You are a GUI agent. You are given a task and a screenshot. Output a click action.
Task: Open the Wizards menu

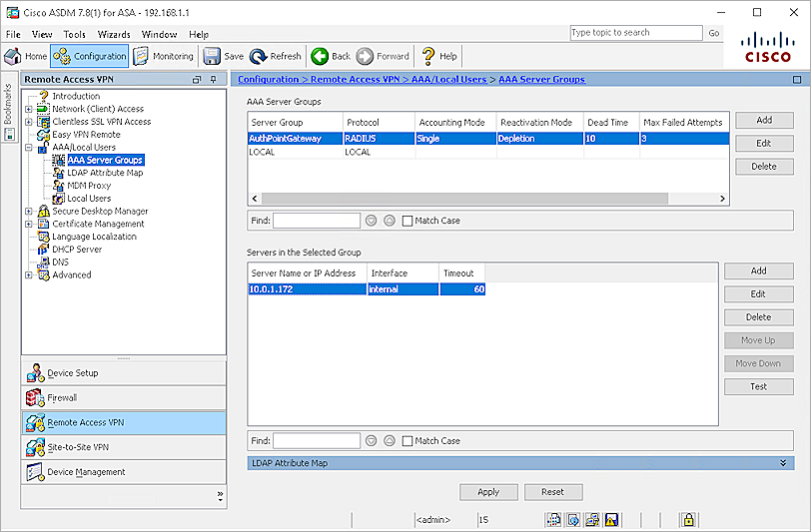tap(114, 34)
